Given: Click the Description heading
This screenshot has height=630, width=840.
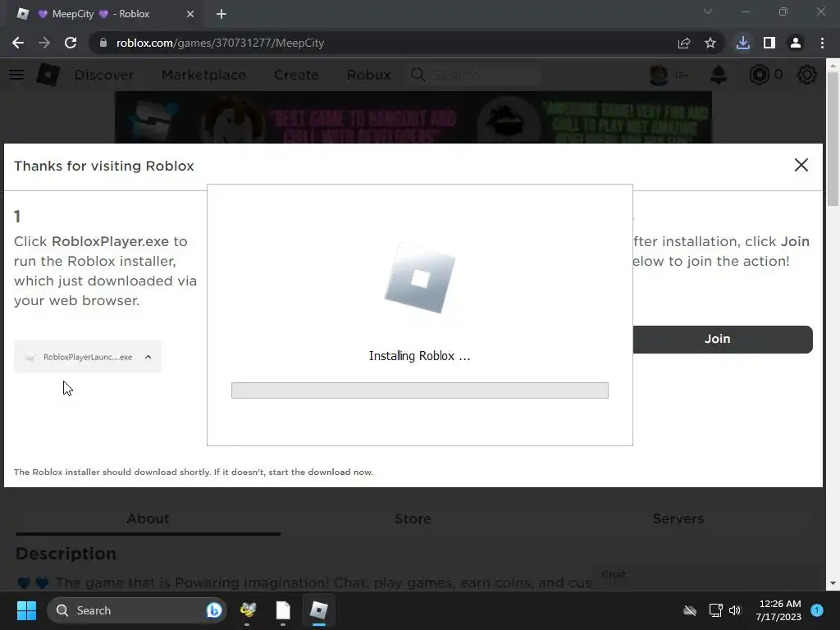Looking at the screenshot, I should (66, 554).
